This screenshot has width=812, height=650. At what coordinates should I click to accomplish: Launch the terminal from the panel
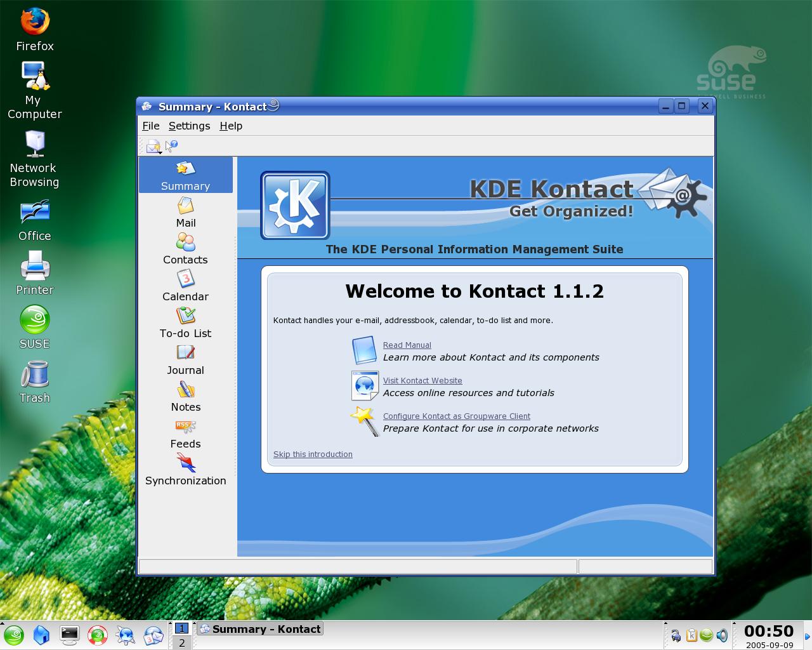pyautogui.click(x=69, y=635)
